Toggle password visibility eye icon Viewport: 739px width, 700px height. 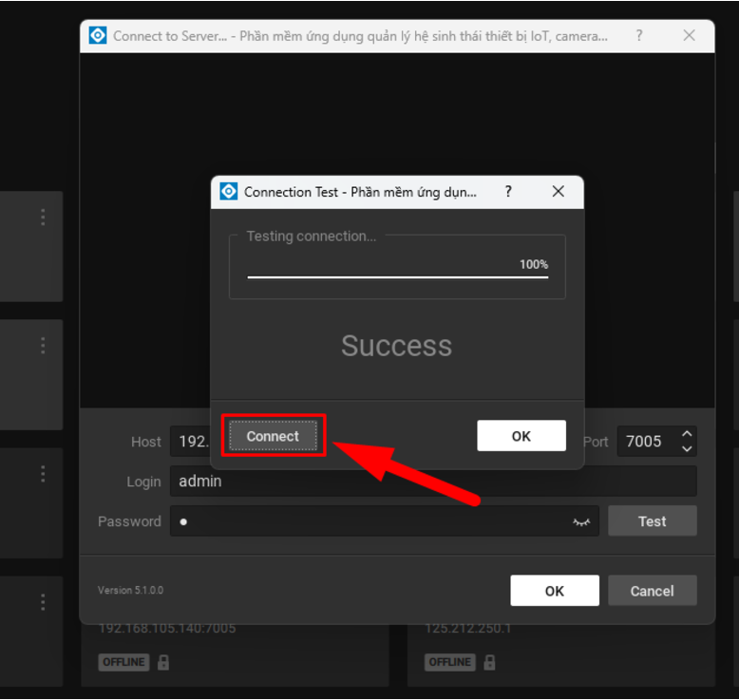(581, 521)
